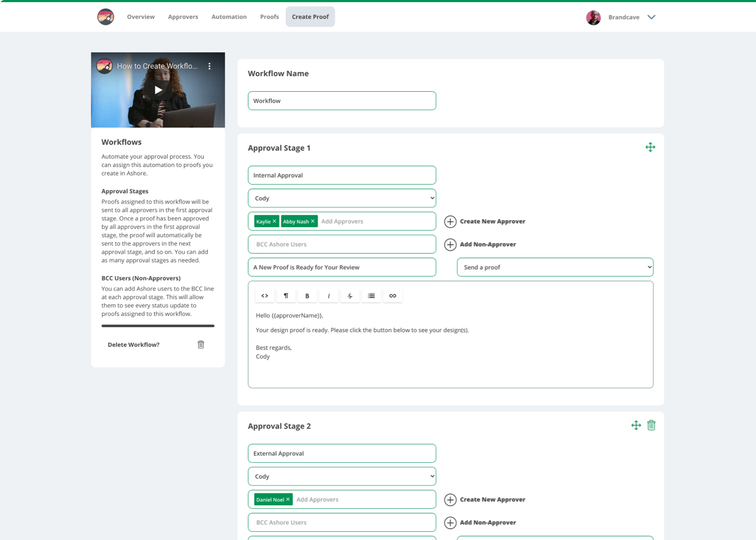Remove Abby Nash from the approver list
This screenshot has width=756, height=540.
point(313,221)
